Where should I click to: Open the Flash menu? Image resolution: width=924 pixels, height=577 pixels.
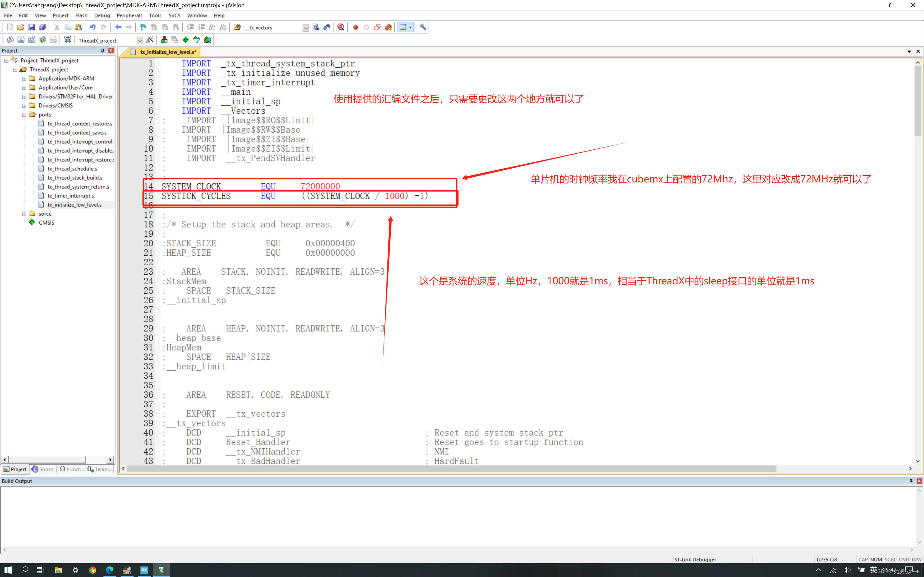81,16
